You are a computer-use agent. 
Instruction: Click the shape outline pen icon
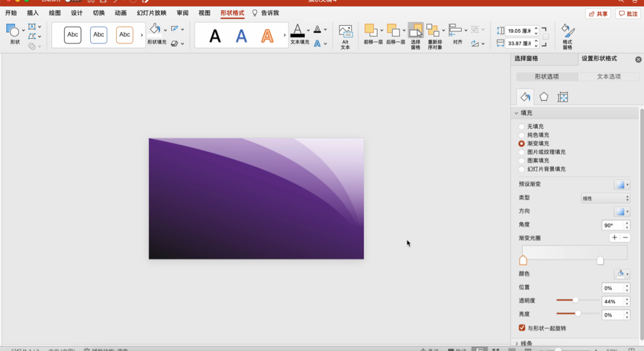175,29
